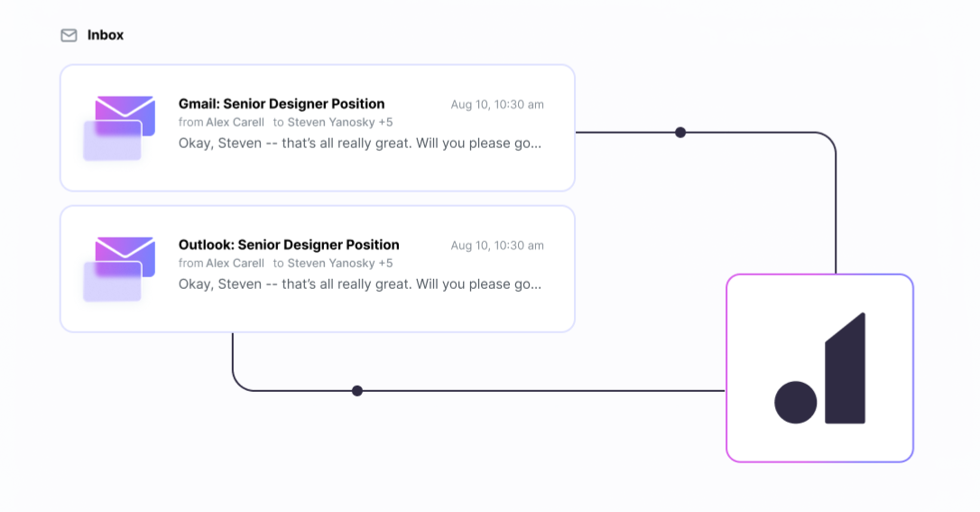This screenshot has width=980, height=512.
Task: Select Gmail email timestamp Aug 10, 10:30 am
Action: (x=497, y=105)
